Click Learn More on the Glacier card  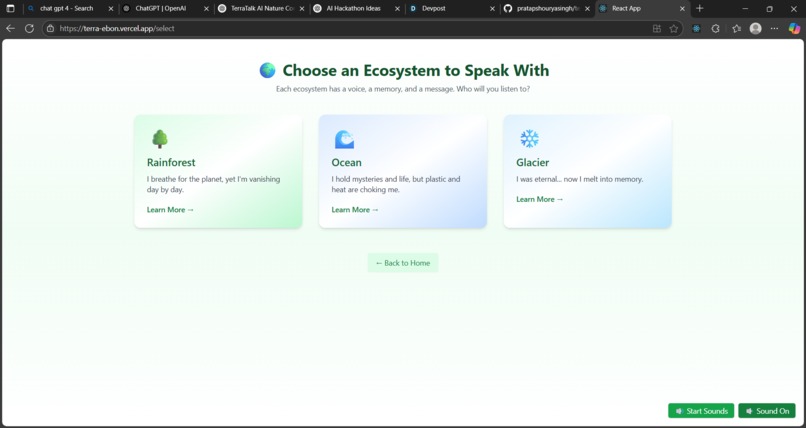click(540, 199)
